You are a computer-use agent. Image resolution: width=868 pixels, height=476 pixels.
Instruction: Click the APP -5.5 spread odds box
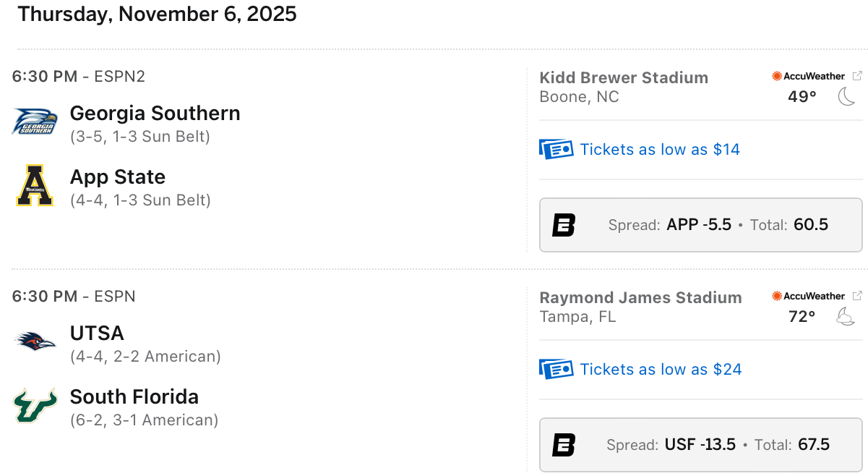point(700,225)
